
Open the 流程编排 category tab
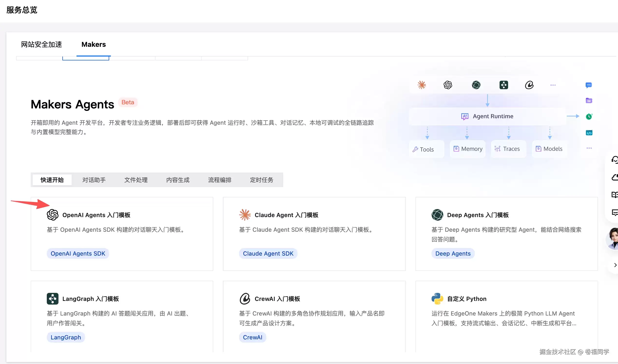click(220, 180)
